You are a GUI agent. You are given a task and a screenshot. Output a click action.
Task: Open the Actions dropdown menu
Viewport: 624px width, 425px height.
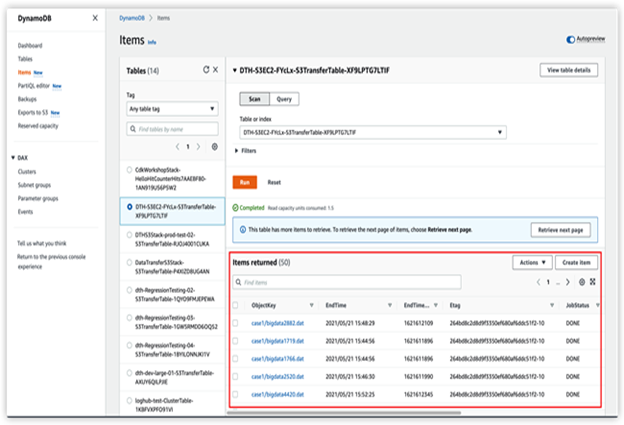532,263
